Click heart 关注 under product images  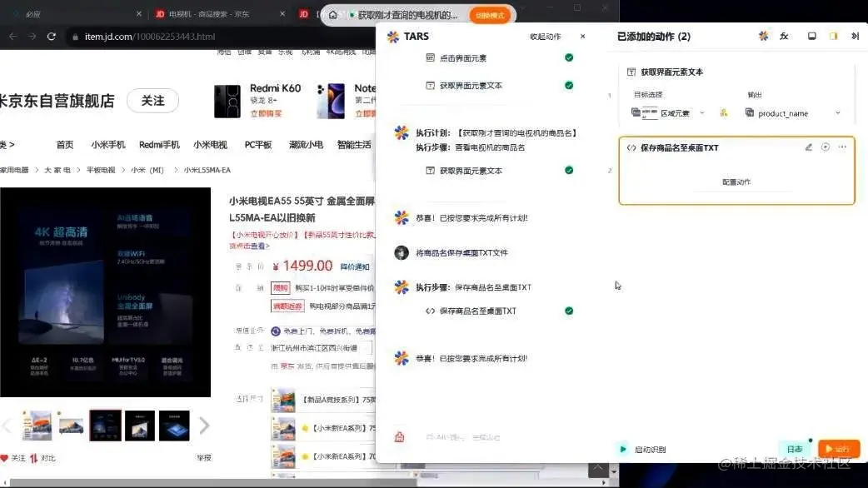click(13, 458)
